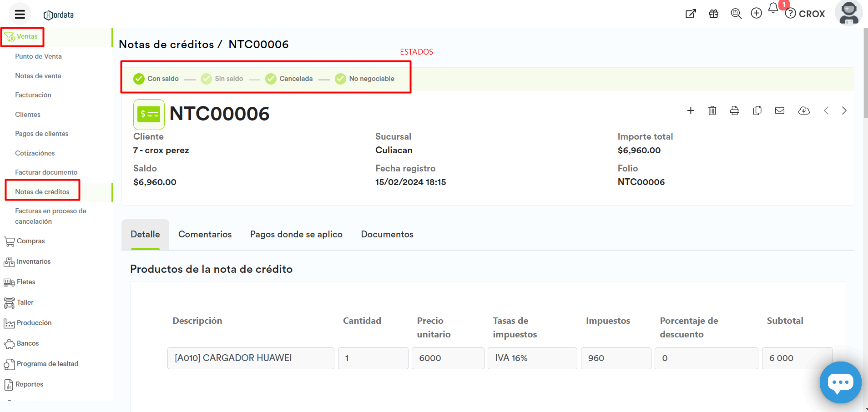Viewport: 868px width, 412px height.
Task: Select the 'No negociable' status step
Action: coord(365,79)
